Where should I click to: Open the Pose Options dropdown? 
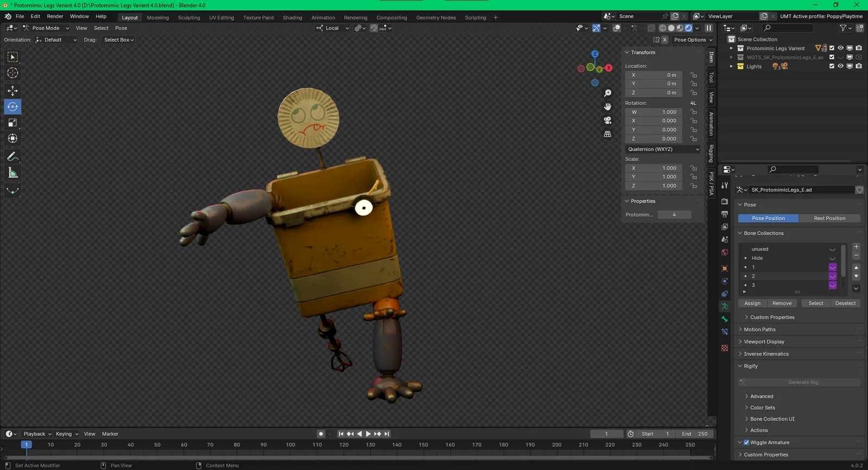coord(693,40)
